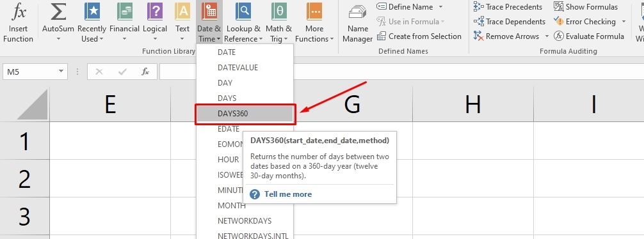644x239 pixels.
Task: Select HOUR from the function list
Action: [228, 160]
